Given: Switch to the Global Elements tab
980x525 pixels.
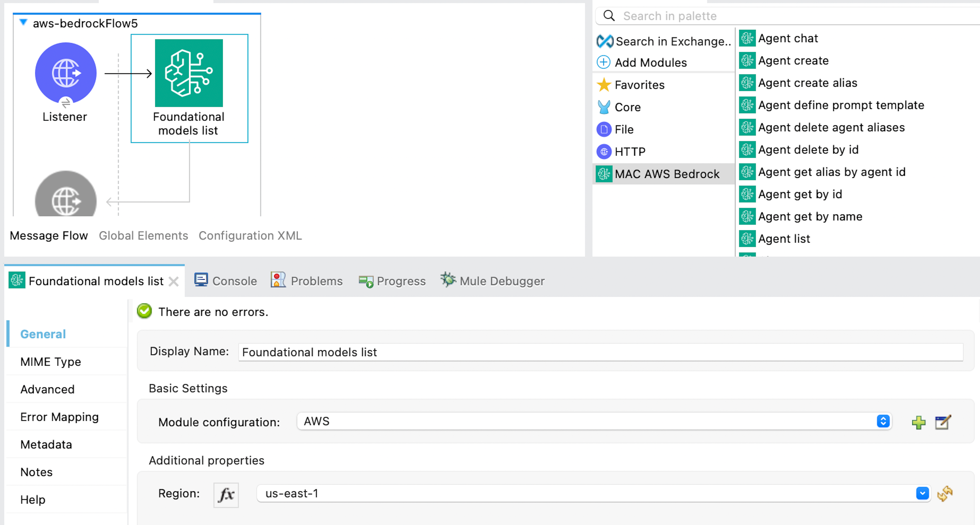Looking at the screenshot, I should coord(143,236).
